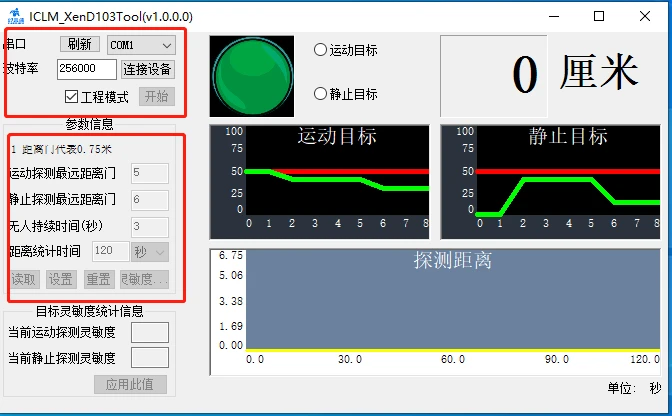The image size is (672, 416).
Task: Click the 重置 reset button
Action: [99, 279]
